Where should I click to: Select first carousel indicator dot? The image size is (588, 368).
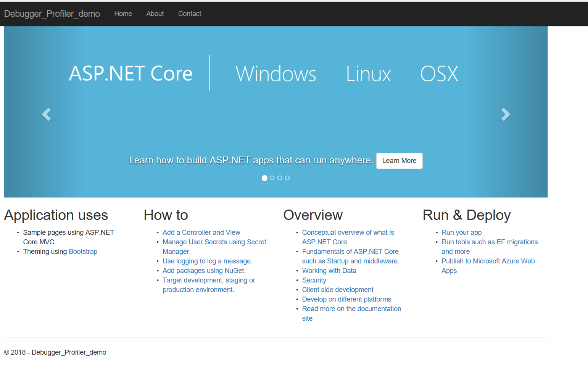pos(264,178)
